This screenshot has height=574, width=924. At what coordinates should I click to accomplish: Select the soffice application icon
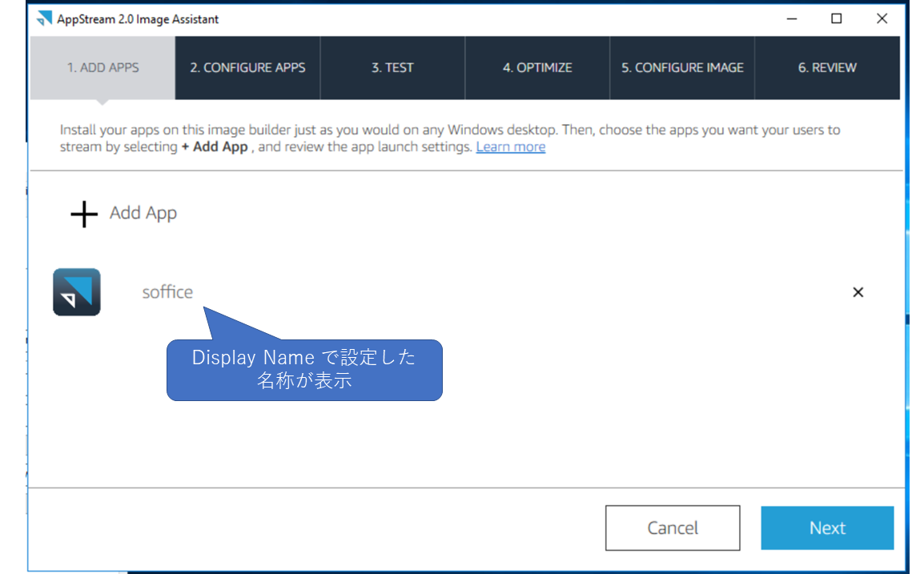pos(77,292)
